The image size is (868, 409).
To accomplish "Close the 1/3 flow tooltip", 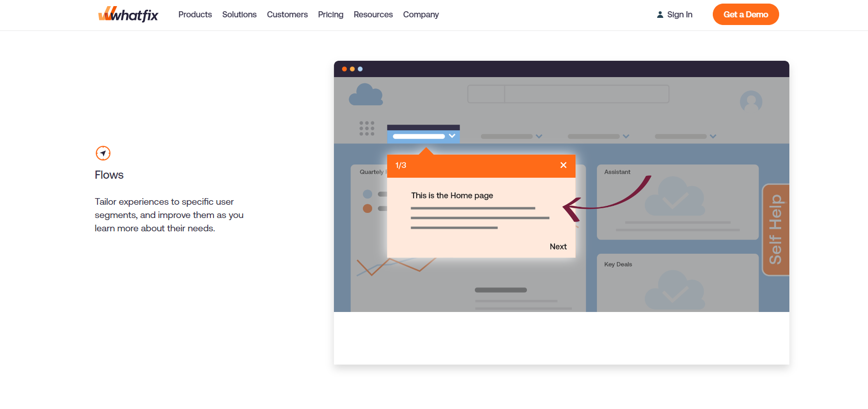I will pos(563,165).
